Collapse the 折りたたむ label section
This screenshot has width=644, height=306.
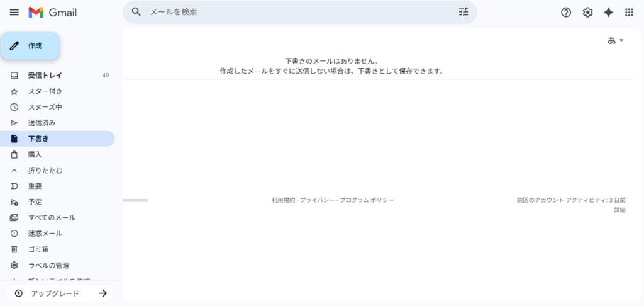pos(45,171)
